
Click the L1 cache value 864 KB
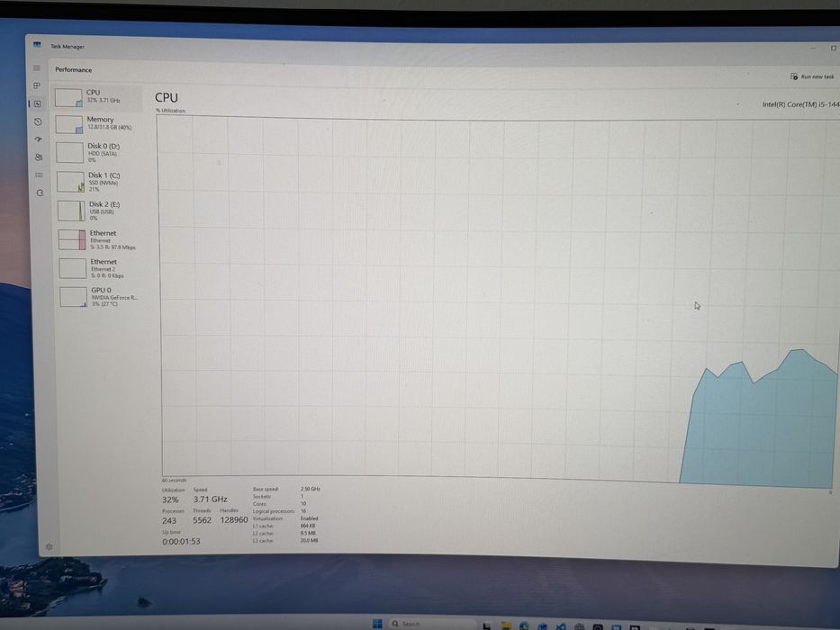point(308,526)
